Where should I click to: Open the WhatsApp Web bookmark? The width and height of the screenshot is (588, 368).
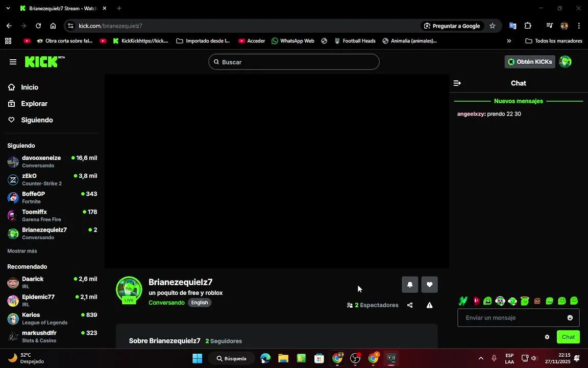(x=293, y=41)
